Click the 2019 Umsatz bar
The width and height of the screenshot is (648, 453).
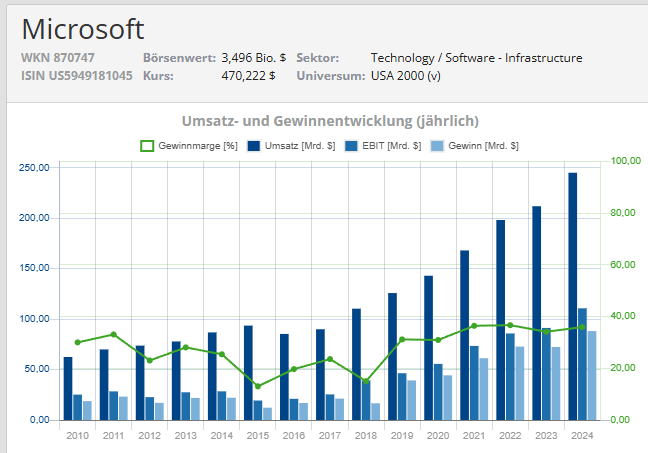393,357
